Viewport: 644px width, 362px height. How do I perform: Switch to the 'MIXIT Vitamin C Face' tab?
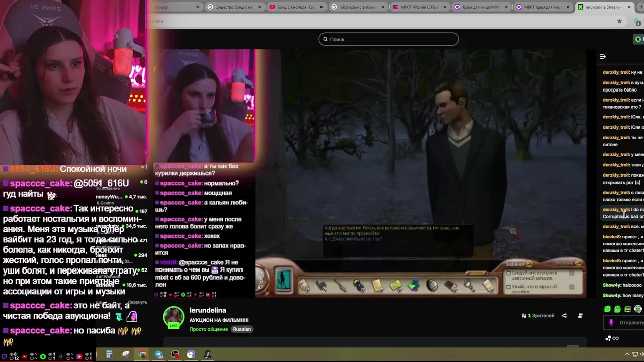[419, 7]
